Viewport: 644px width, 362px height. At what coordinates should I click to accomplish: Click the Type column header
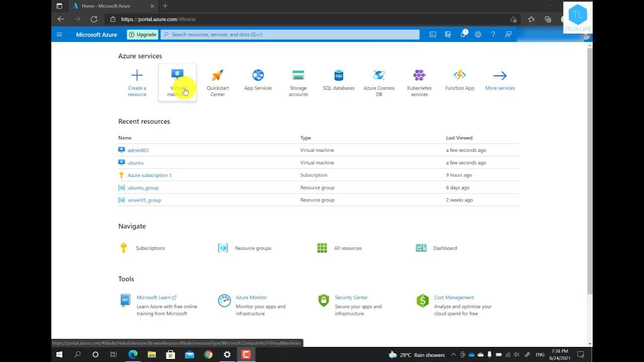(305, 138)
